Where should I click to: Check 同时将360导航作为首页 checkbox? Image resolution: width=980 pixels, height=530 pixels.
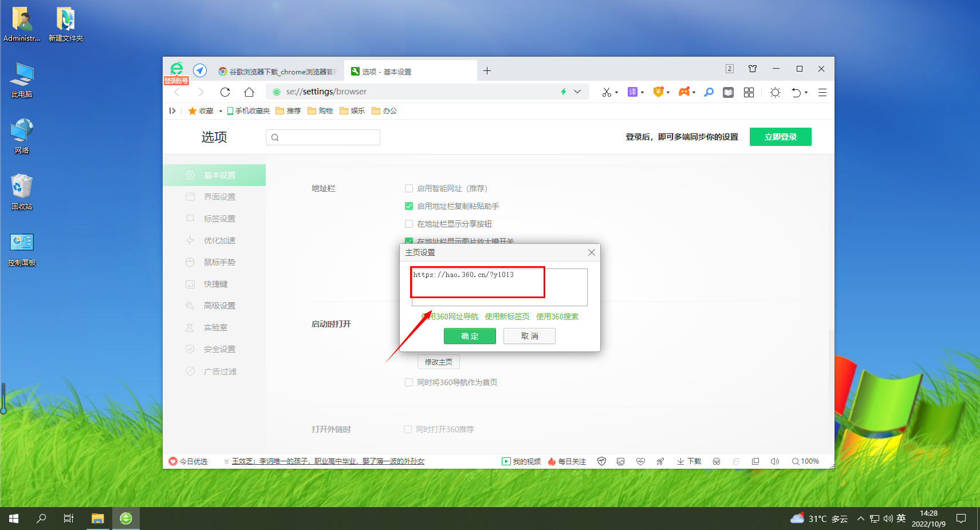point(409,382)
